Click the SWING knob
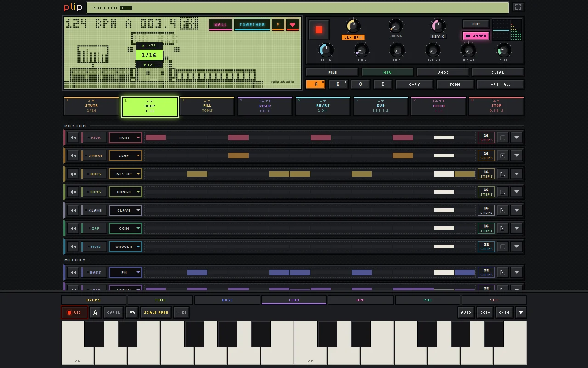 (396, 26)
